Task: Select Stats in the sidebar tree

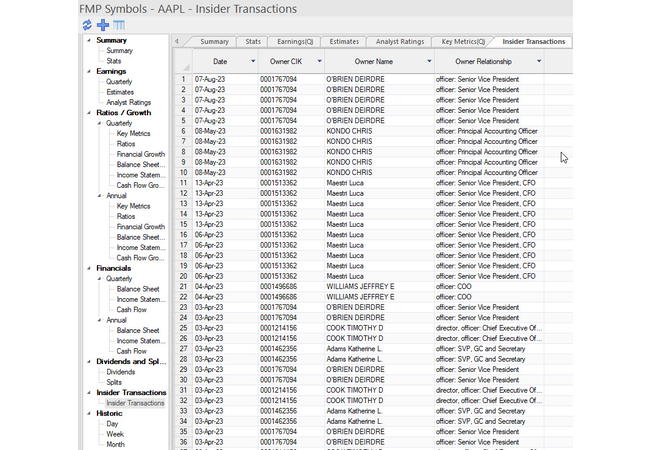Action: 114,61
